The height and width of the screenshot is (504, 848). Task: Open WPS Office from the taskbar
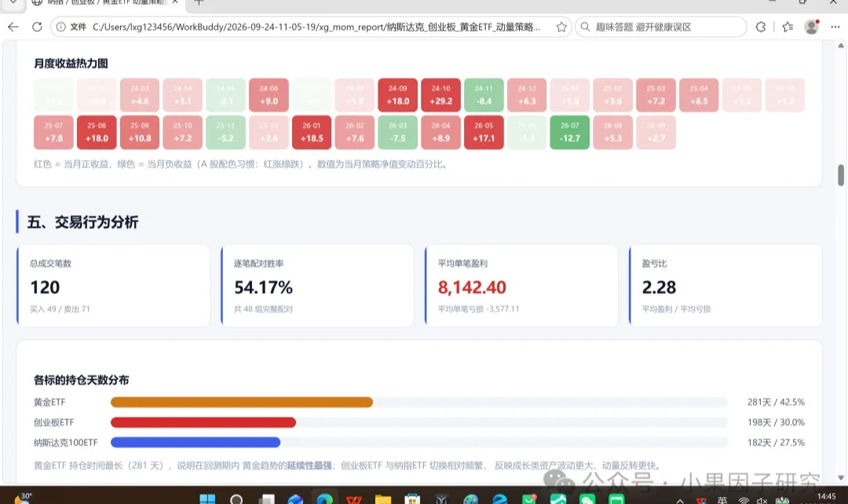tap(353, 499)
